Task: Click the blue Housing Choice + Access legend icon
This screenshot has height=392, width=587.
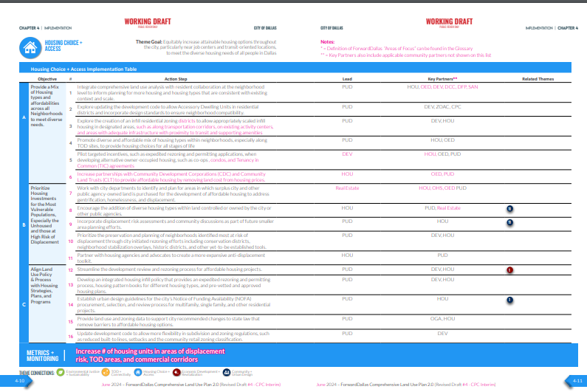Action: [138, 373]
